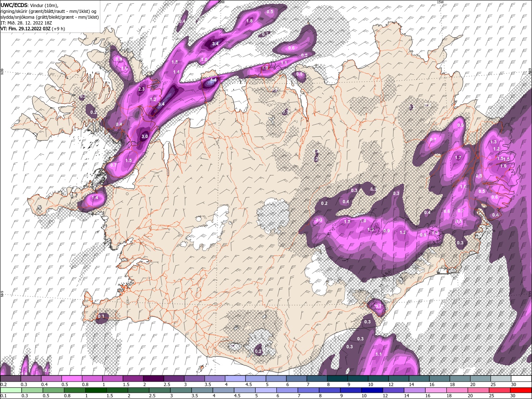Click the 2.3 precipitation value on the map
532x399 pixels.
(141, 89)
